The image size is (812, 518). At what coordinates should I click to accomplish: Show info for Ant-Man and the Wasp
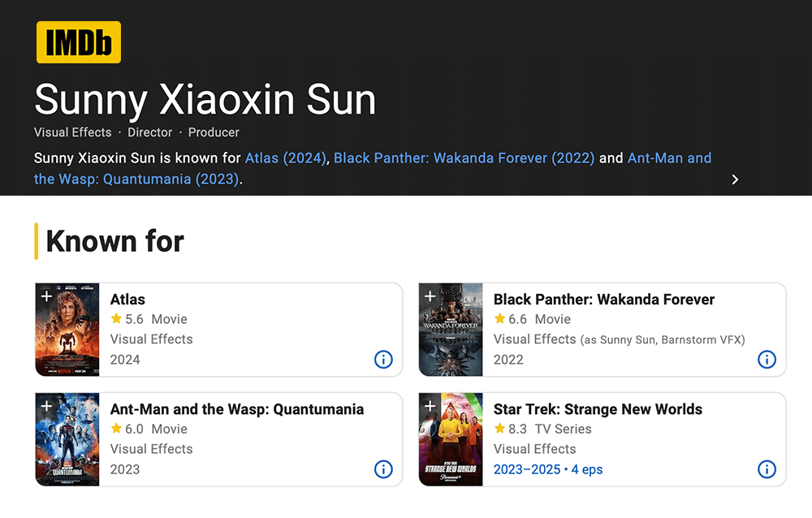[383, 469]
